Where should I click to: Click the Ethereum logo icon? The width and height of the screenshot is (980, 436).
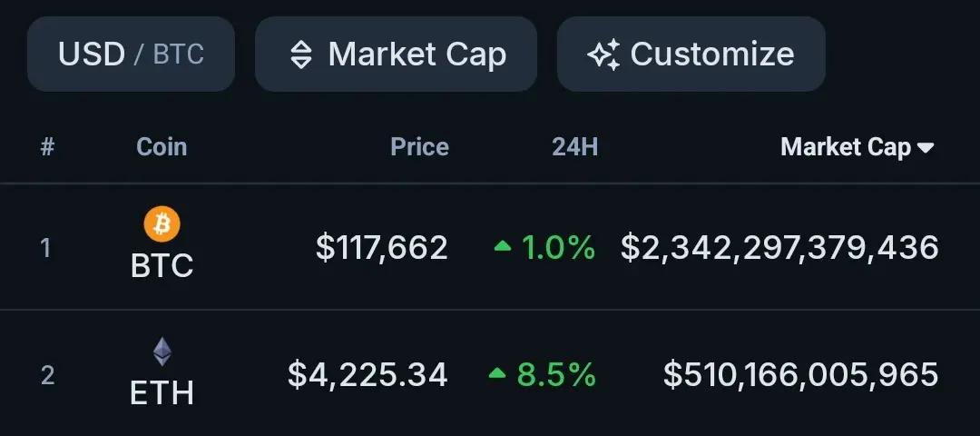[x=162, y=352]
